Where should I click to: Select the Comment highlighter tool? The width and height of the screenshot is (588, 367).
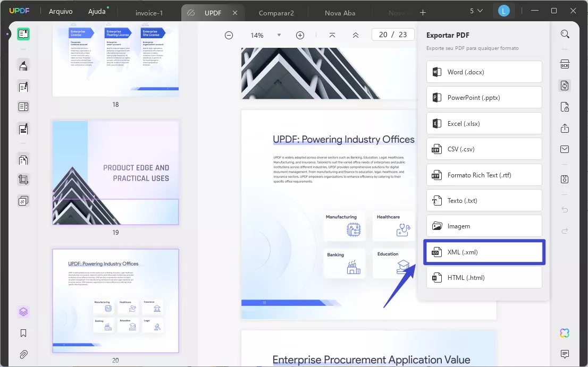23,66
